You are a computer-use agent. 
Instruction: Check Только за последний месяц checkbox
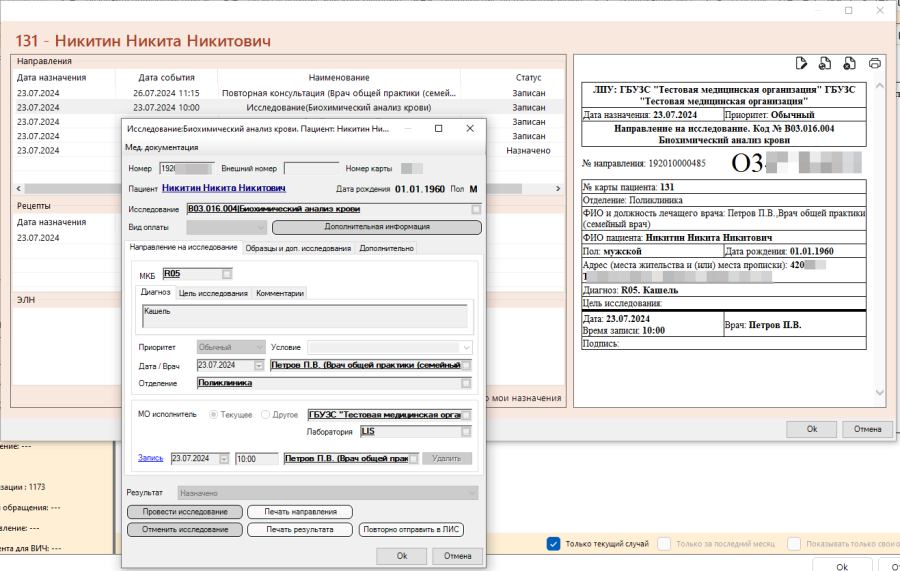tap(664, 543)
